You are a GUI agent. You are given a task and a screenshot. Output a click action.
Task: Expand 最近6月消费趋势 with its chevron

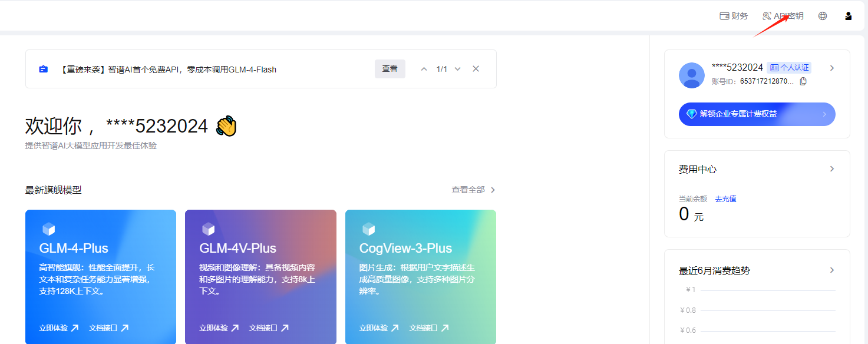832,270
